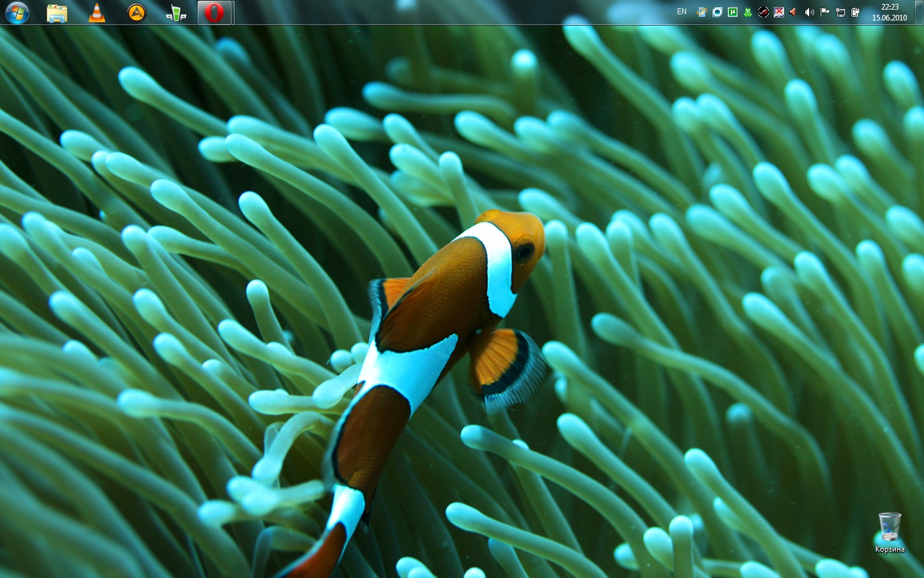Screen dimensions: 924x578
Task: Switch to the Opera browser window
Action: click(x=214, y=13)
